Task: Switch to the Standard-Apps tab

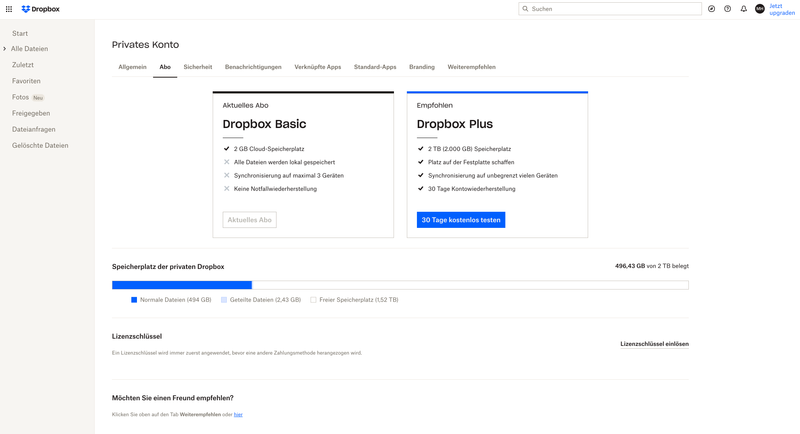Action: (x=375, y=67)
